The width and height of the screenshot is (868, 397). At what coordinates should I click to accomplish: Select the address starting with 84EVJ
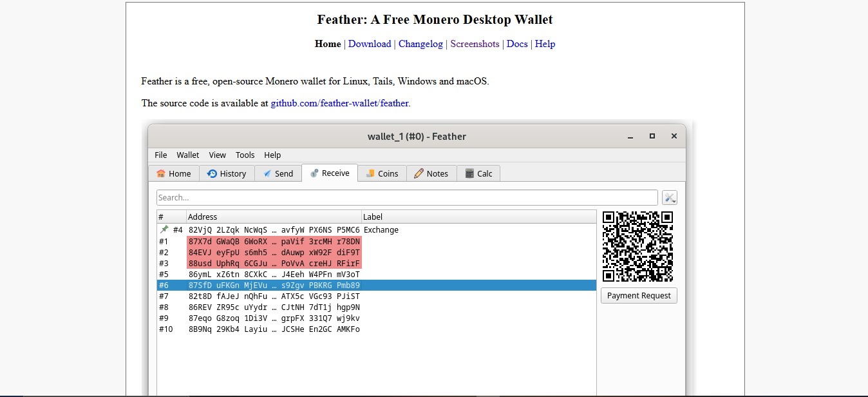[x=274, y=252]
